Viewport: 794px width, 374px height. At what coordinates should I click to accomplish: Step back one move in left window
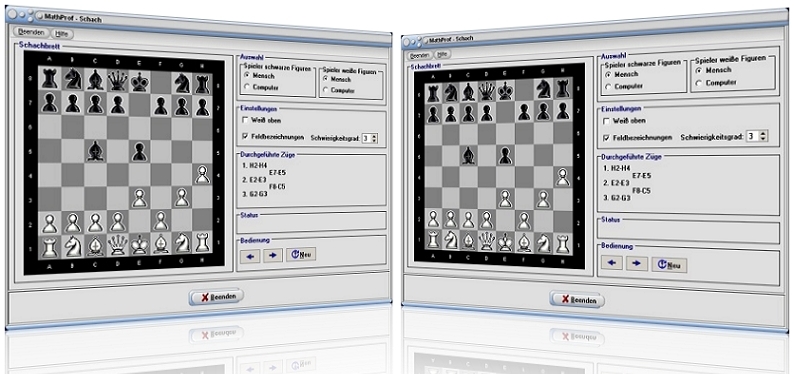point(250,256)
